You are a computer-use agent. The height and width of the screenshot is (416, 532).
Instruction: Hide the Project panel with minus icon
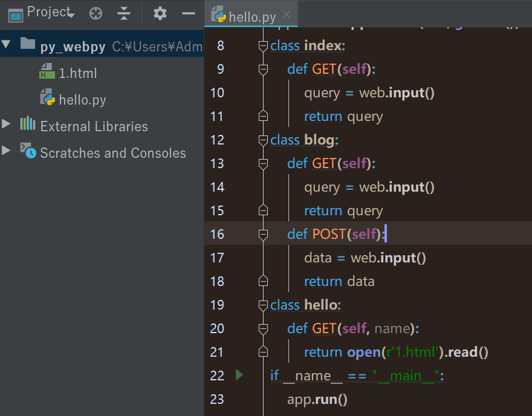(189, 13)
